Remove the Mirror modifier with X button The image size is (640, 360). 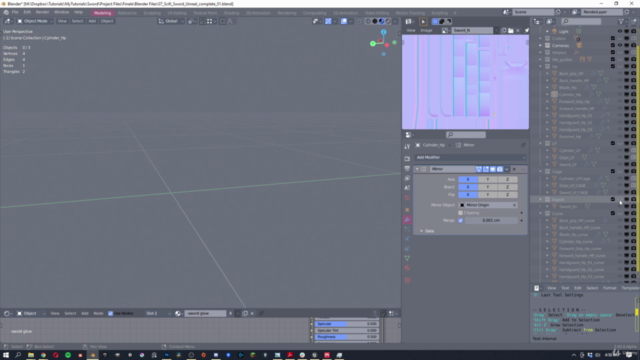click(514, 169)
